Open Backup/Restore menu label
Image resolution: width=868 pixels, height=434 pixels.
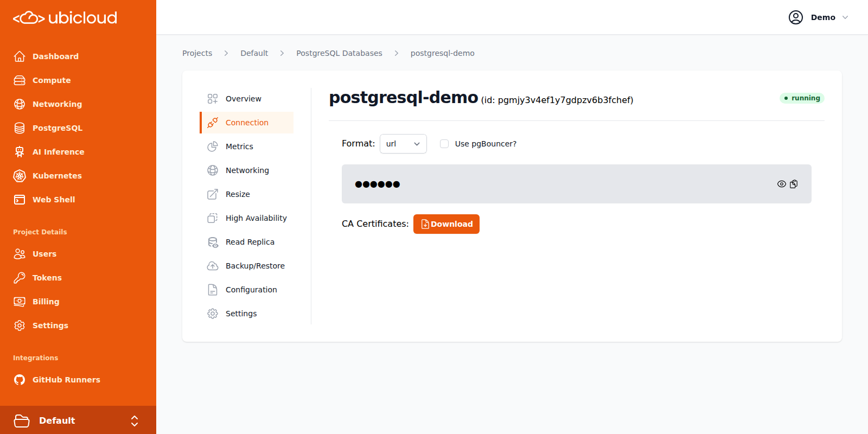pyautogui.click(x=255, y=266)
